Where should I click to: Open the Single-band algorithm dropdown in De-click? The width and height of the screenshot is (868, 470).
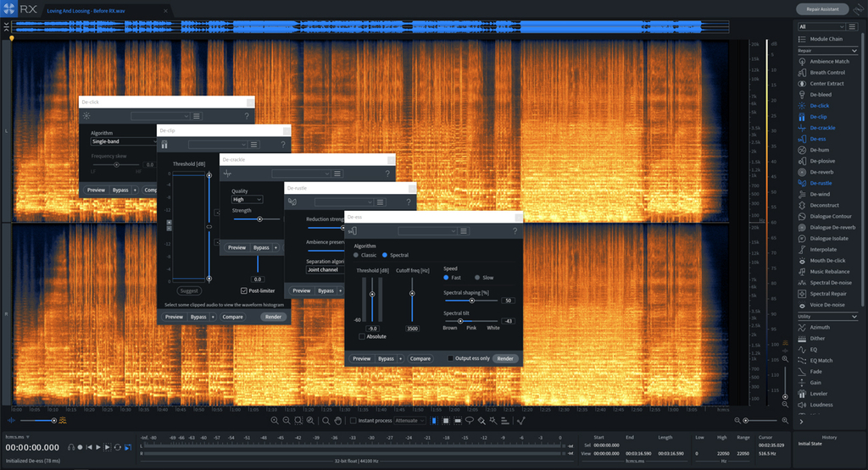point(120,141)
